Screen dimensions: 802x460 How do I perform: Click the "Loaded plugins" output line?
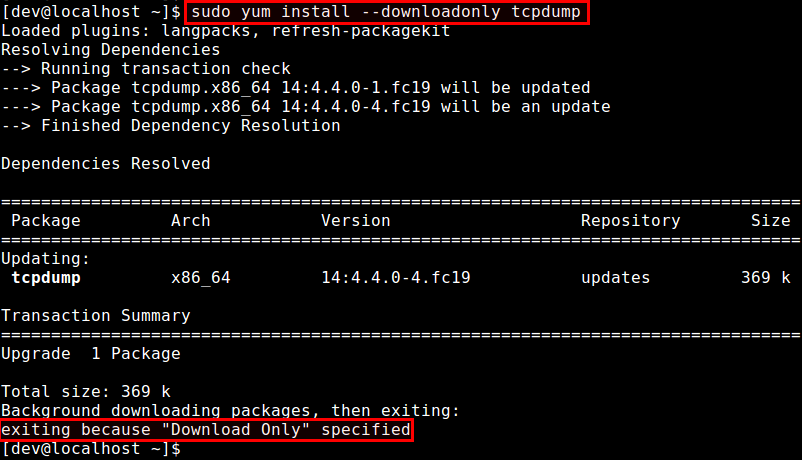point(225,31)
